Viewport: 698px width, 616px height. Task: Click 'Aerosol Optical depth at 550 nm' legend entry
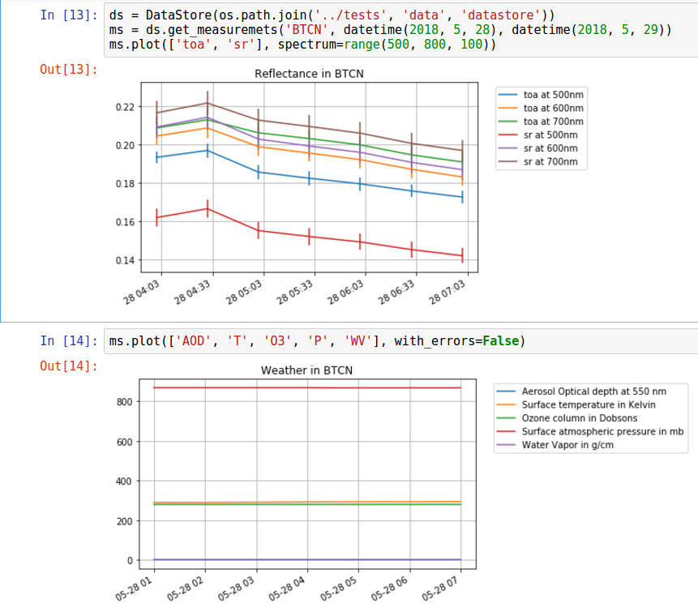point(594,391)
